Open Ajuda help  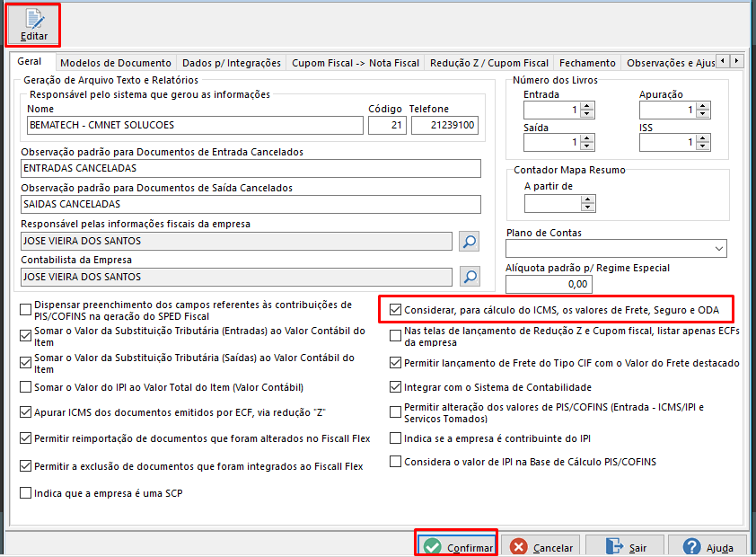[708, 546]
